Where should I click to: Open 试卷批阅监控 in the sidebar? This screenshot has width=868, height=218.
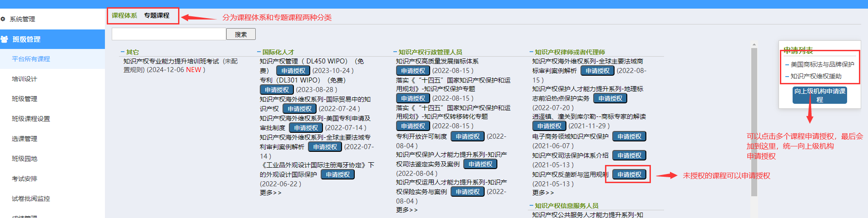click(31, 199)
